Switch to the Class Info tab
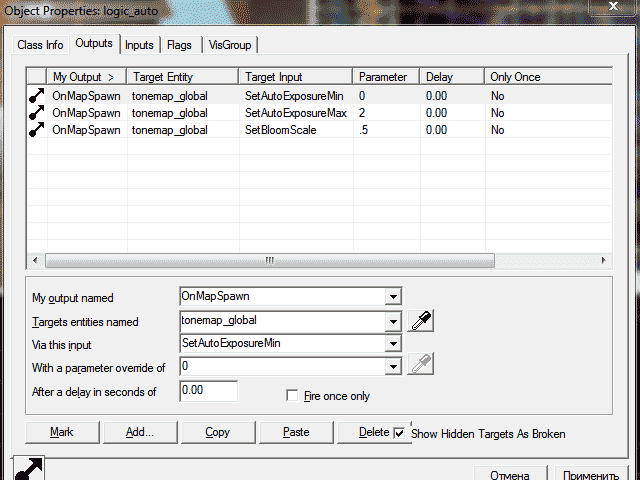This screenshot has height=480, width=640. (x=41, y=45)
